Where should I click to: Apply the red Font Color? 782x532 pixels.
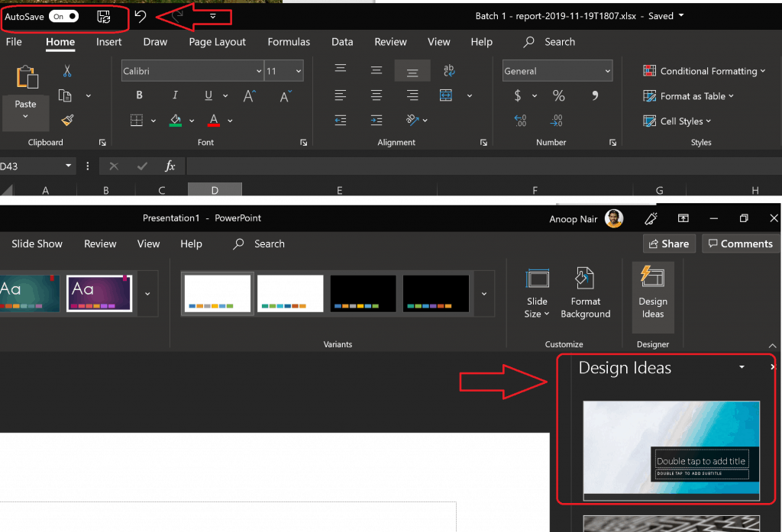click(x=214, y=120)
